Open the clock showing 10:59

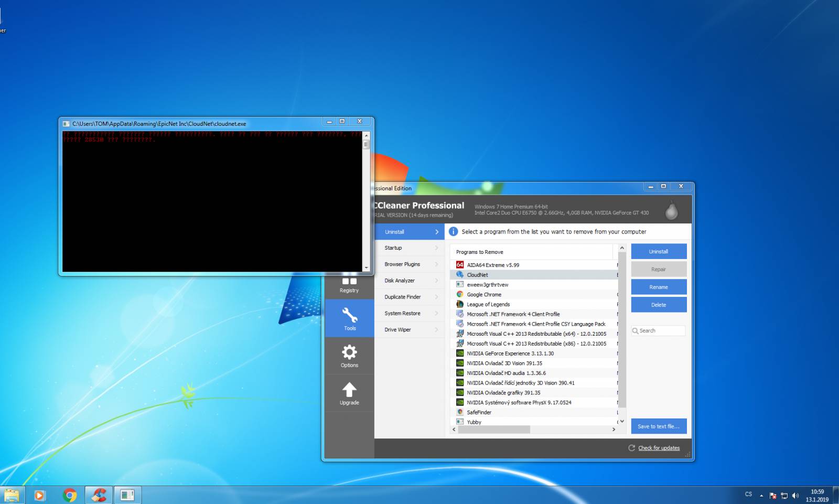(817, 496)
